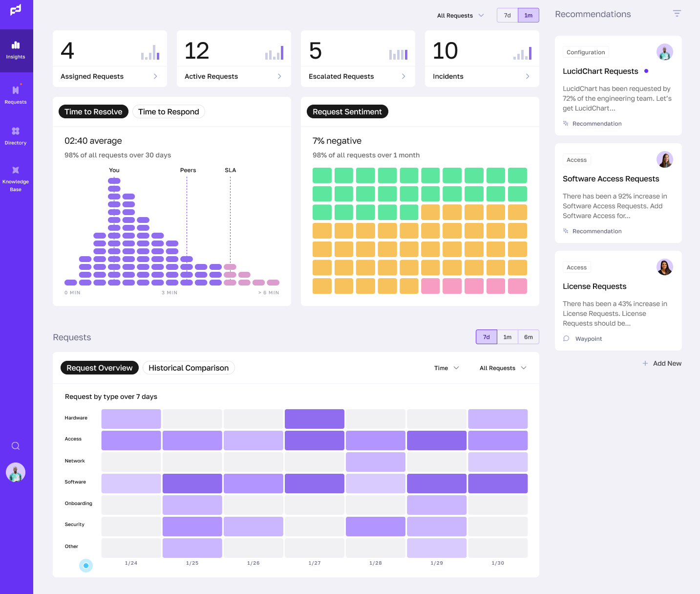Click the unread dot beside LucidChart Requests
This screenshot has width=700, height=594.
coord(646,71)
